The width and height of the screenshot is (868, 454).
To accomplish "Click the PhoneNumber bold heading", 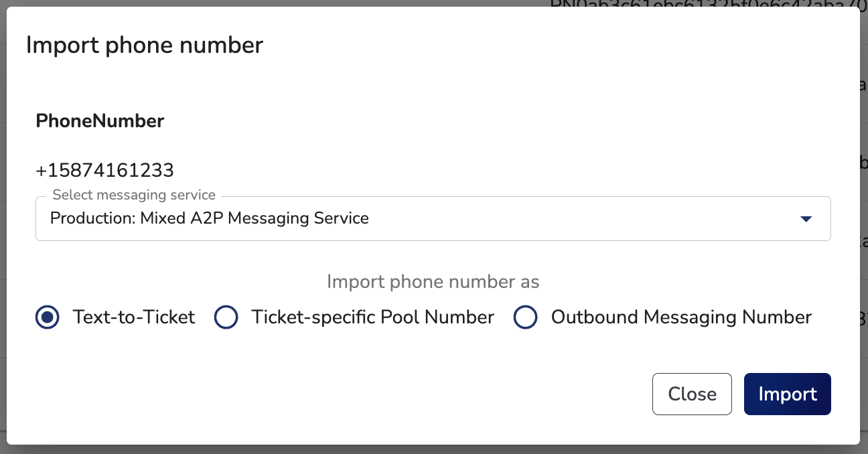I will (100, 121).
